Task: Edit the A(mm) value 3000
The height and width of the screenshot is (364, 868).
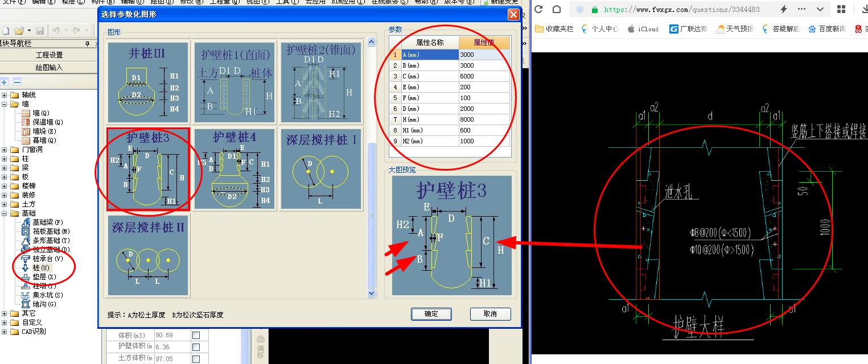Action: point(484,55)
